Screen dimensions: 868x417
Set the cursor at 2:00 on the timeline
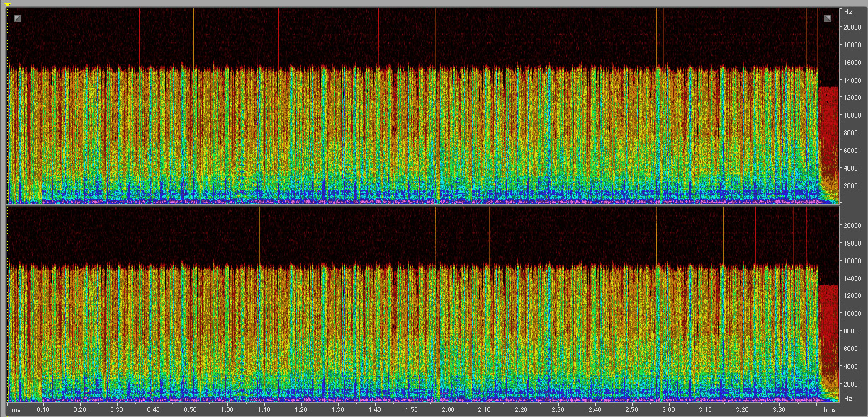[448, 410]
